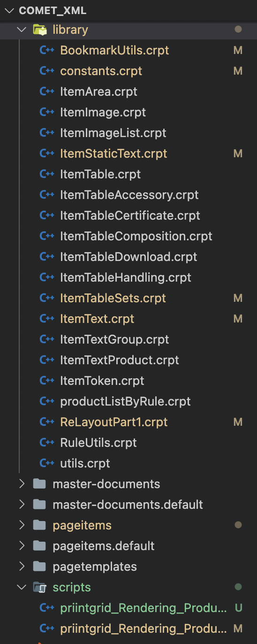This screenshot has width=257, height=644.
Task: Click the C++ icon of ItemTextGroup.crpt
Action: [x=47, y=339]
